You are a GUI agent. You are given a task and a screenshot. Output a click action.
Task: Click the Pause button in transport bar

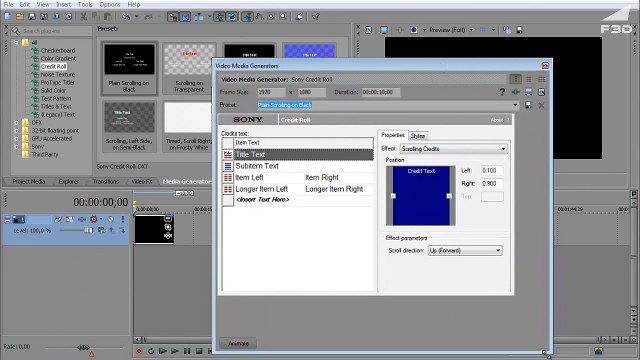pyautogui.click(x=187, y=351)
